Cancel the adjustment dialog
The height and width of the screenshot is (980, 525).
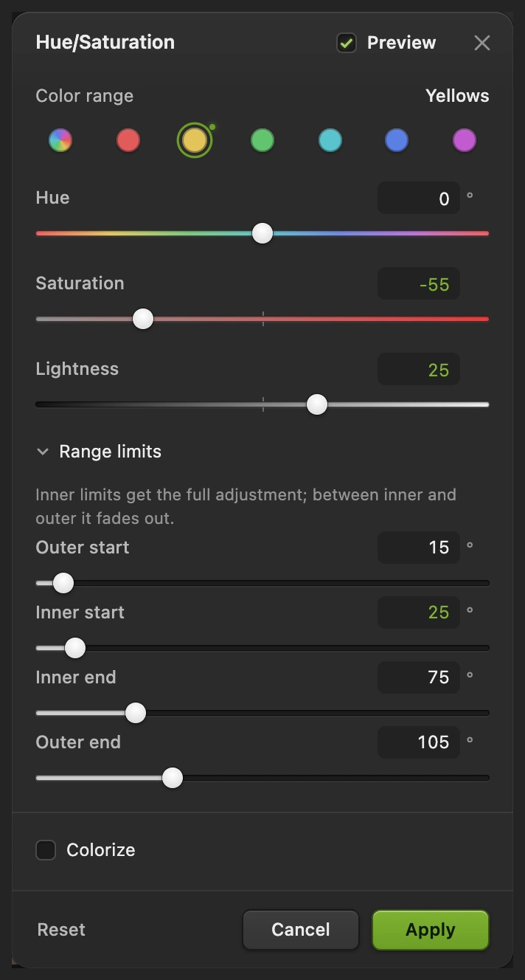point(301,930)
